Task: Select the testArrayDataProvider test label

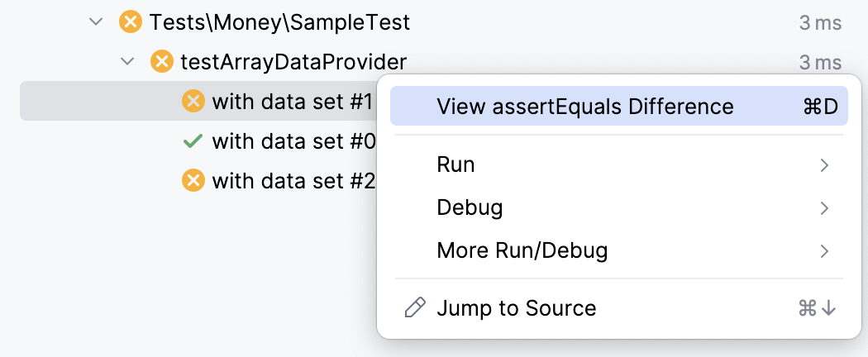Action: click(x=293, y=61)
